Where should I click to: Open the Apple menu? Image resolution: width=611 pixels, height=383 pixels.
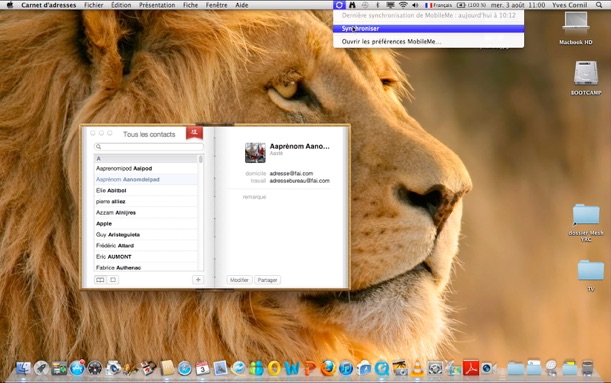10,5
